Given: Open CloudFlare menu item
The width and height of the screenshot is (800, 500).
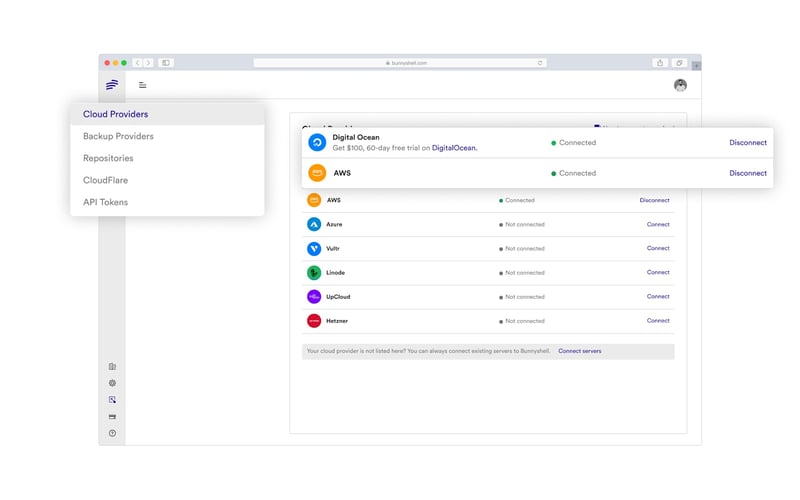Looking at the screenshot, I should [x=167, y=180].
